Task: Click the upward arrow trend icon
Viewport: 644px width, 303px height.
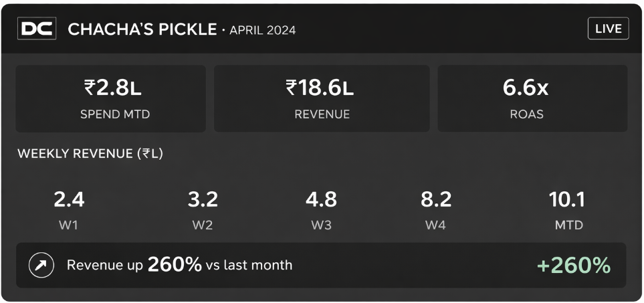Action: [40, 266]
